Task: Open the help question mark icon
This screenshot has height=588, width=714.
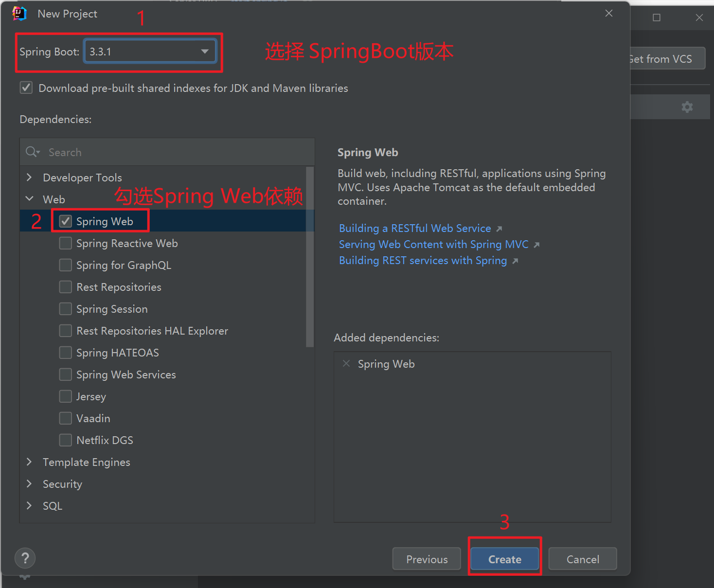Action: [25, 558]
